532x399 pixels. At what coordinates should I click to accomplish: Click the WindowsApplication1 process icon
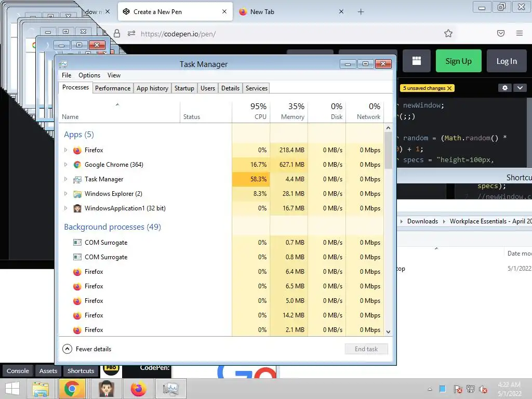click(77, 208)
